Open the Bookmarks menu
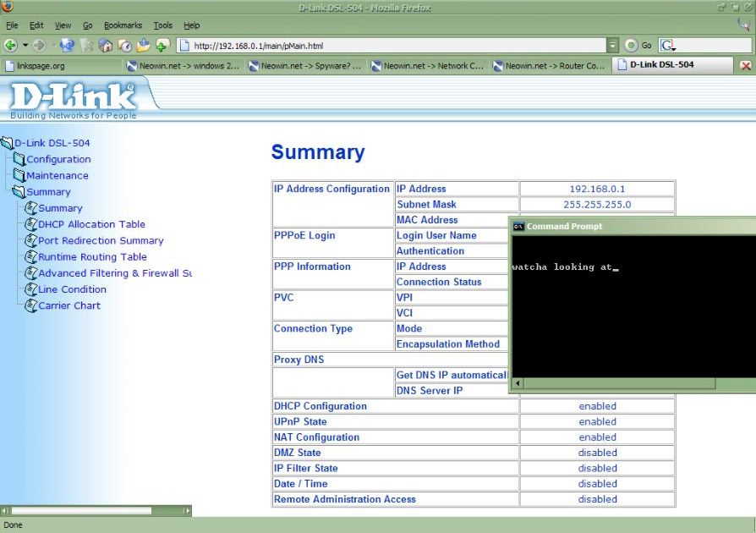756x533 pixels. coord(123,25)
